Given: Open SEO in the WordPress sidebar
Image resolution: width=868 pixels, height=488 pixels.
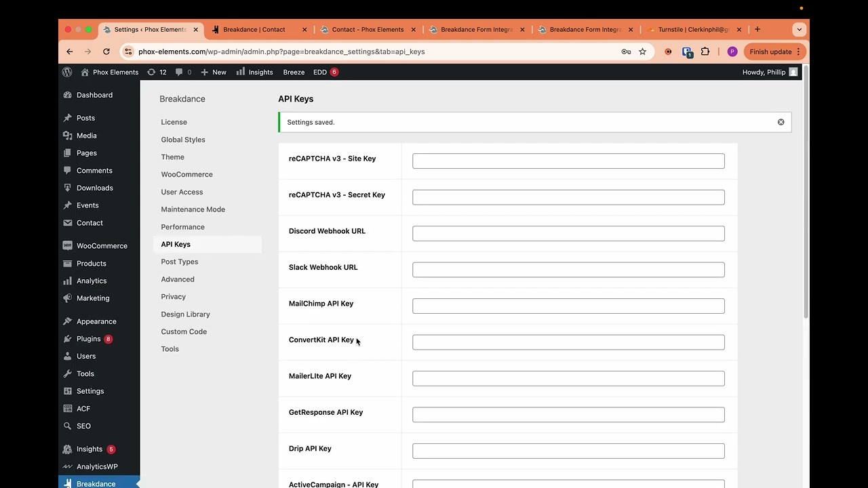Looking at the screenshot, I should click(x=83, y=426).
